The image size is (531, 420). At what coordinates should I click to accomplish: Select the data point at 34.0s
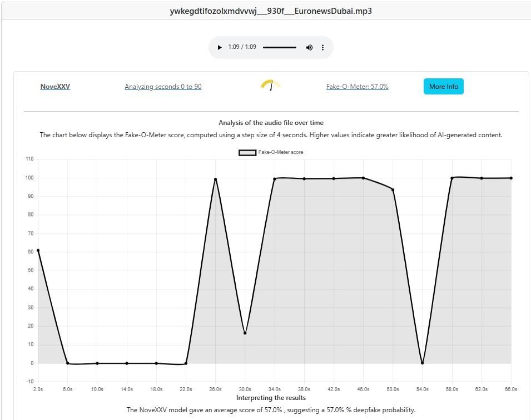click(275, 179)
